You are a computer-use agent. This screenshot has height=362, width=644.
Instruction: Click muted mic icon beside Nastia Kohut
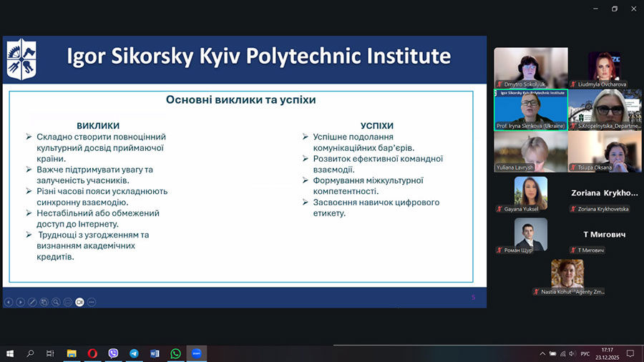click(x=537, y=292)
